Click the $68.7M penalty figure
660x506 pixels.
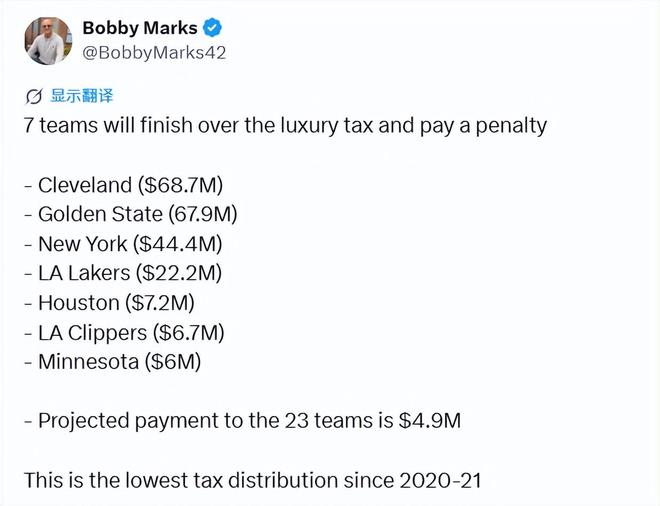pyautogui.click(x=180, y=185)
